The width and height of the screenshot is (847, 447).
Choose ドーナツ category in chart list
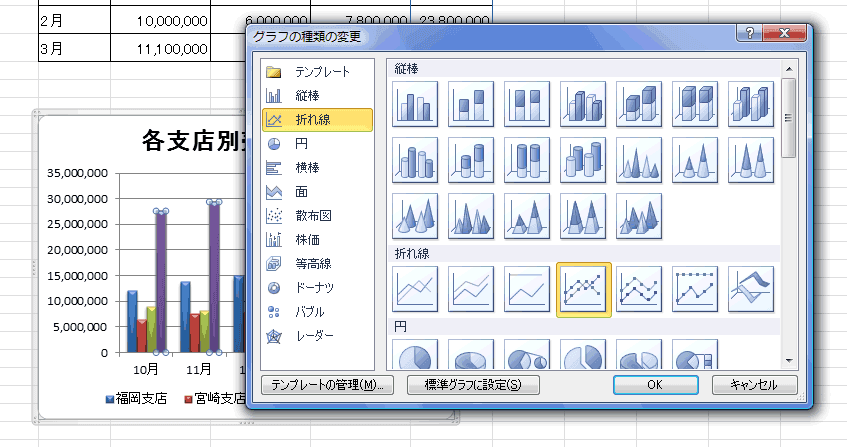click(318, 288)
